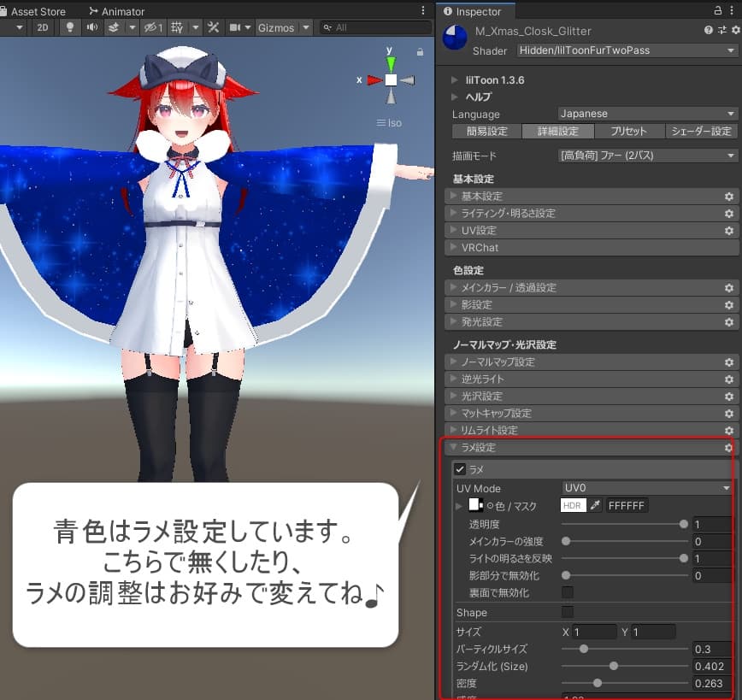Uncheck the ラメ enable checkbox

(462, 469)
